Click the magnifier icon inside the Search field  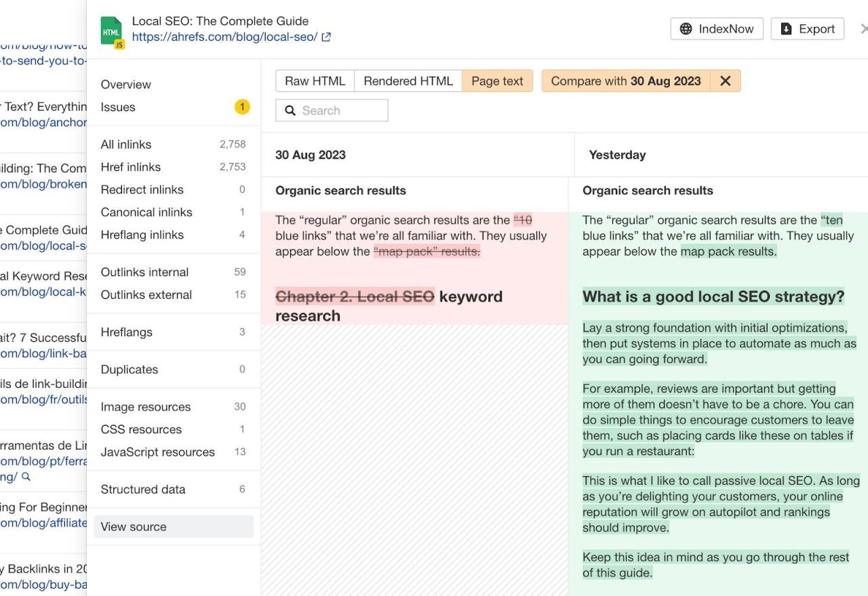[x=291, y=110]
